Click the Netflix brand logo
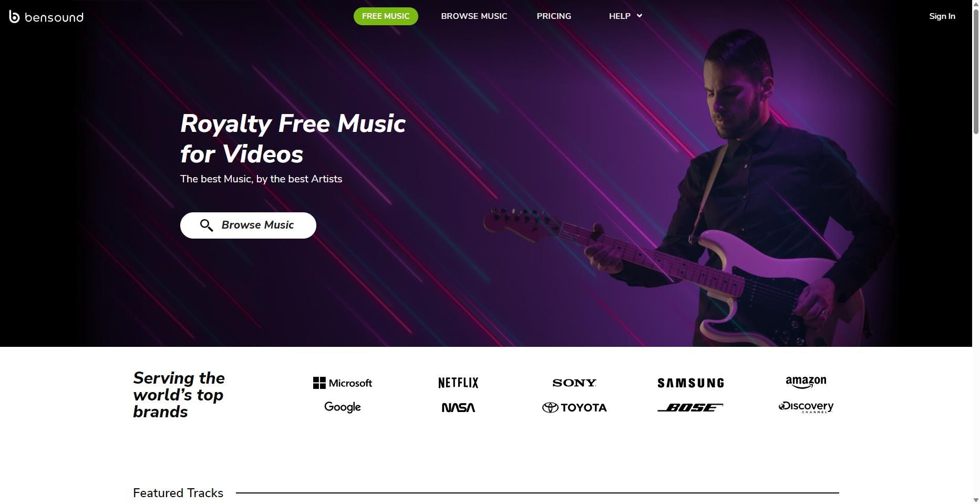 458,383
